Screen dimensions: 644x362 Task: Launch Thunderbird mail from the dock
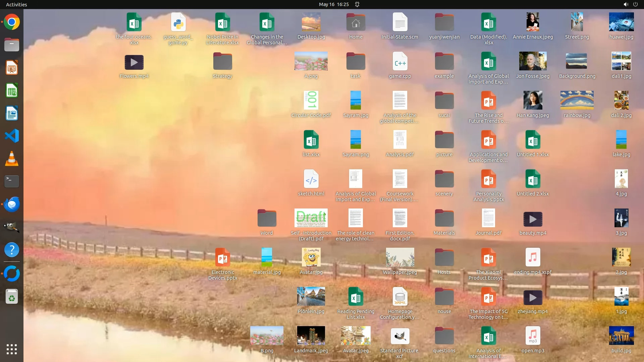(x=12, y=204)
